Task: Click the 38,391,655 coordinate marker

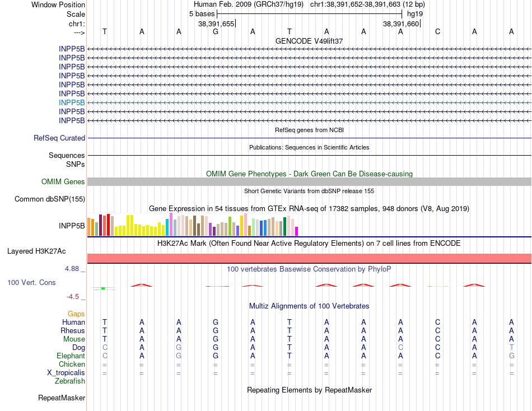Action: point(216,24)
